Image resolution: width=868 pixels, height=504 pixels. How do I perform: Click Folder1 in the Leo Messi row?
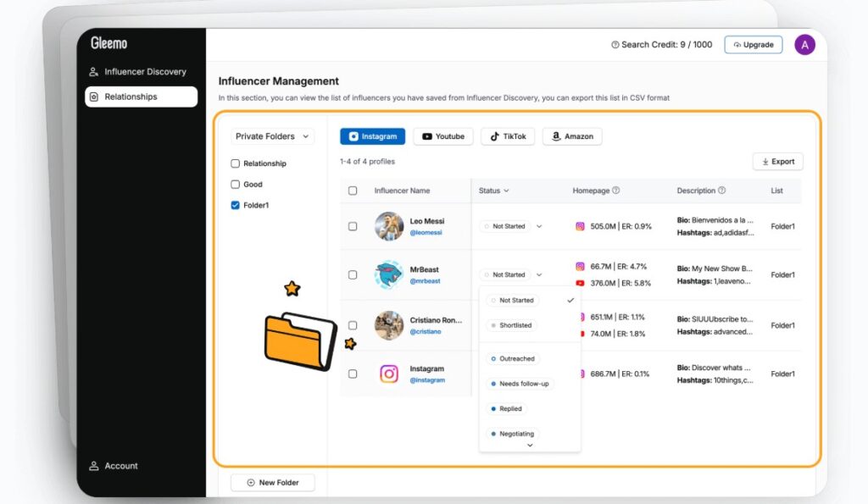click(x=782, y=226)
